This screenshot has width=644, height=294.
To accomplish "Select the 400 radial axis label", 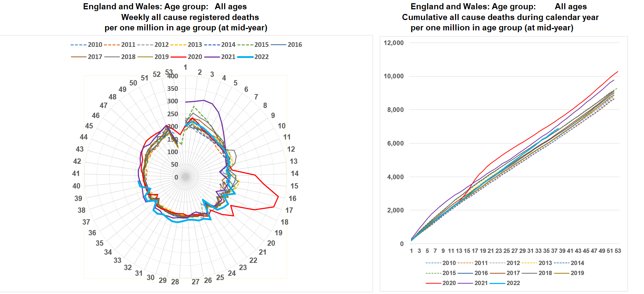I will pos(173,76).
